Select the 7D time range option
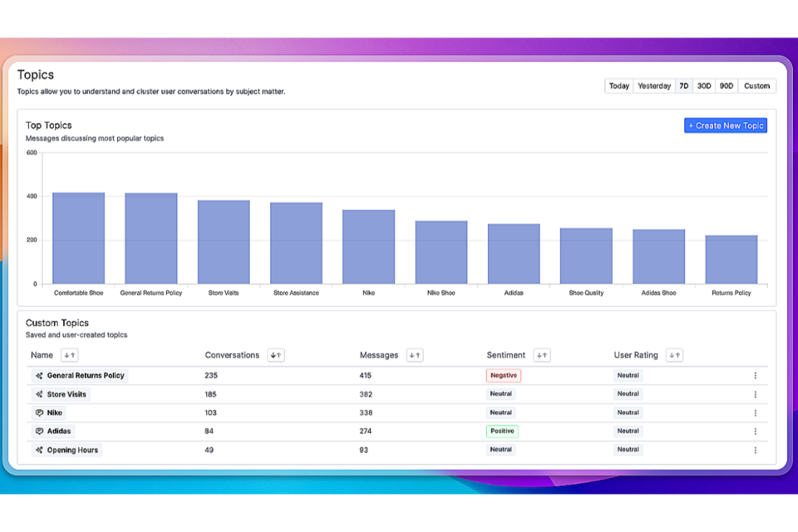 [683, 86]
